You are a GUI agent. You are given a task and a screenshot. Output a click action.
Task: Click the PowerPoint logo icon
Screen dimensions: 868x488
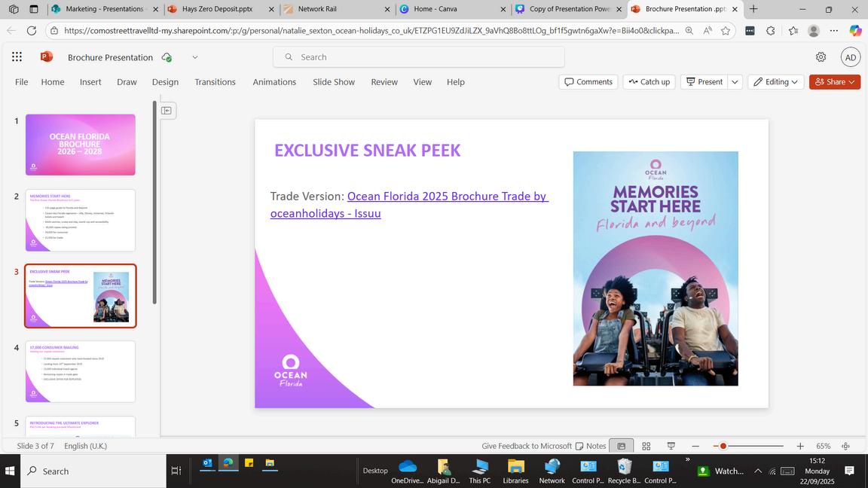tap(47, 56)
